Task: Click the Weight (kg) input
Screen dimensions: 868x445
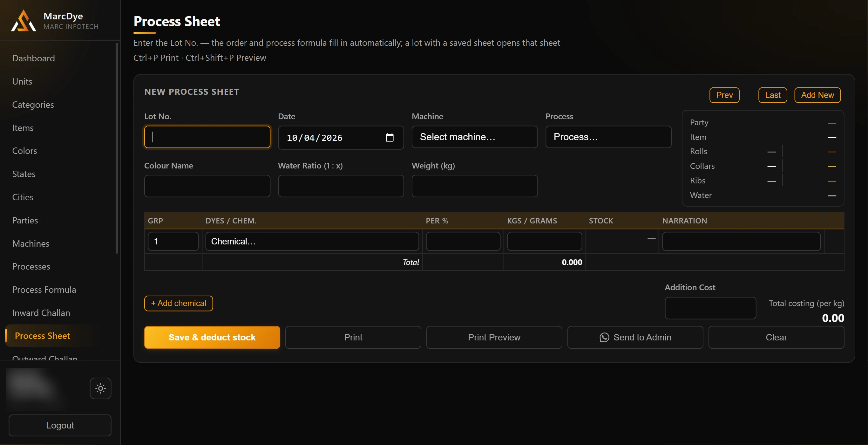Action: point(474,186)
